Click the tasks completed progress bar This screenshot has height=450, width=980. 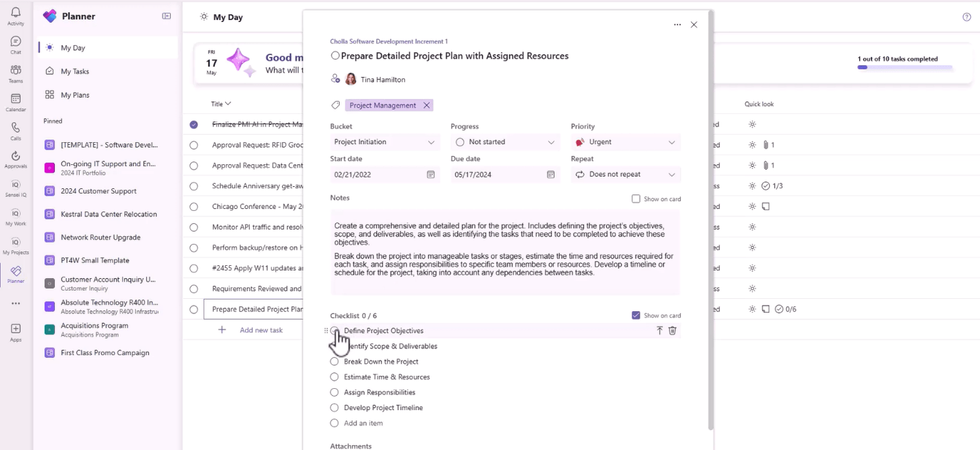click(904, 67)
